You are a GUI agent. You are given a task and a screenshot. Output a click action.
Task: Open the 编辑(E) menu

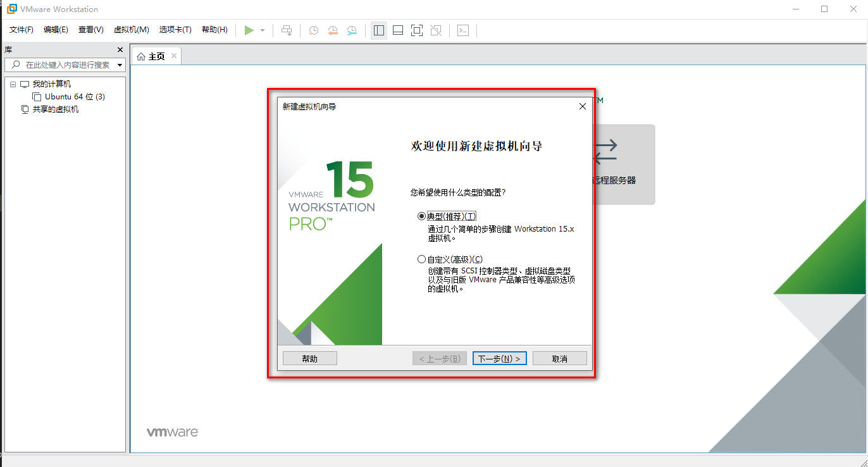coord(56,30)
